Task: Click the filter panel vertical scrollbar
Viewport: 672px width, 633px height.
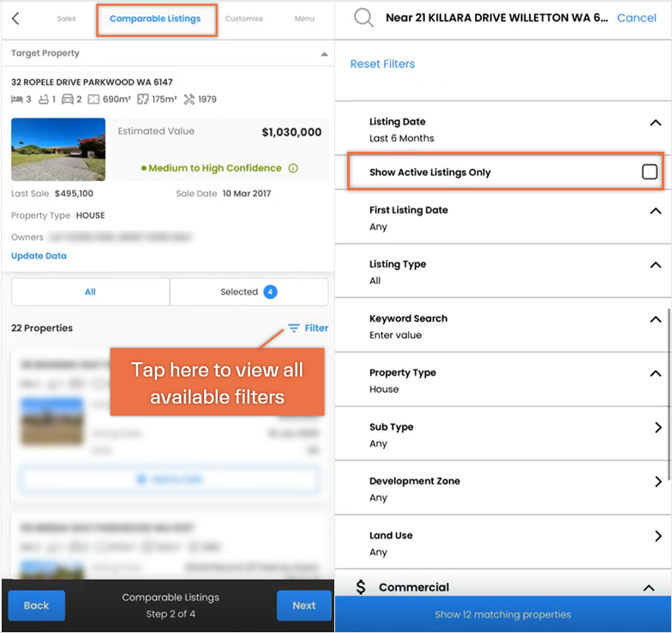Action: (669, 395)
